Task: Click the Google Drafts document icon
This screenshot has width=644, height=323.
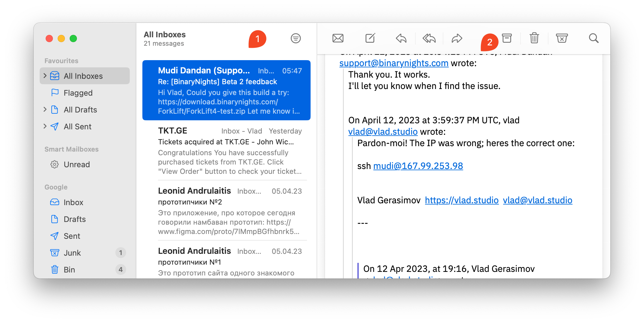Action: pos(55,219)
